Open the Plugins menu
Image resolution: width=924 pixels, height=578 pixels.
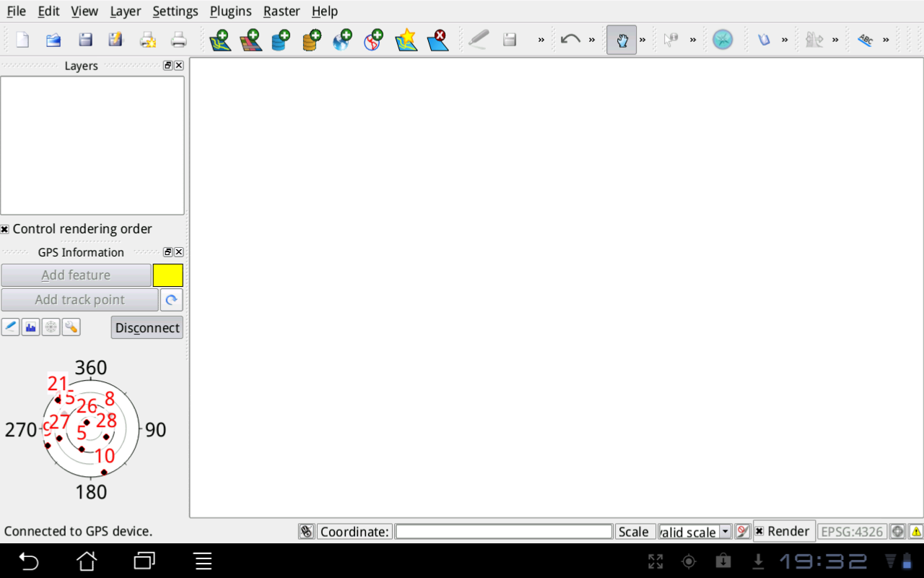click(x=230, y=11)
